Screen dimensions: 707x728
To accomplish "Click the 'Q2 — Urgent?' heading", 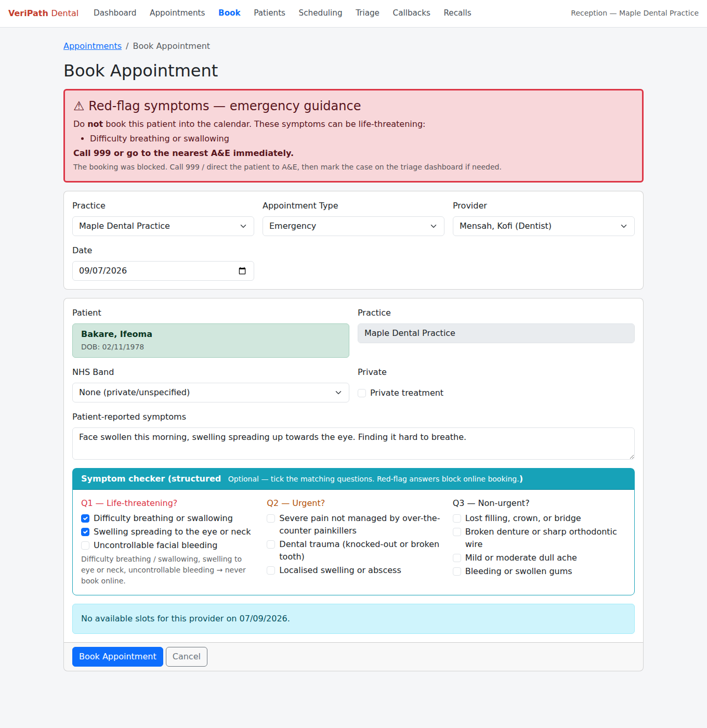I will (296, 503).
